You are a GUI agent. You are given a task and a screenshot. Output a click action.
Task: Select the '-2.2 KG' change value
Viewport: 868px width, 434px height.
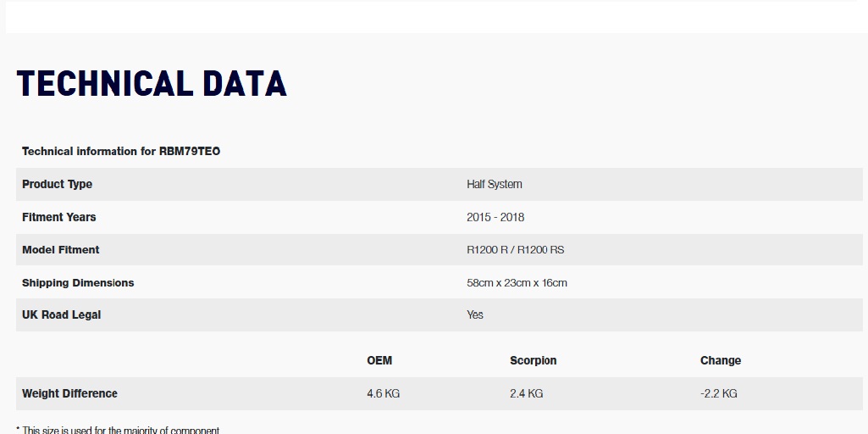(719, 393)
